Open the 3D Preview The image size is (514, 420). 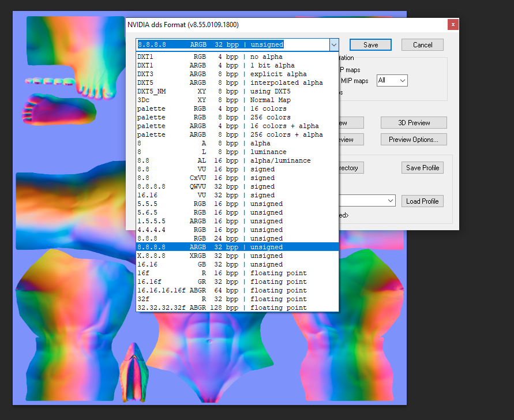coord(414,123)
